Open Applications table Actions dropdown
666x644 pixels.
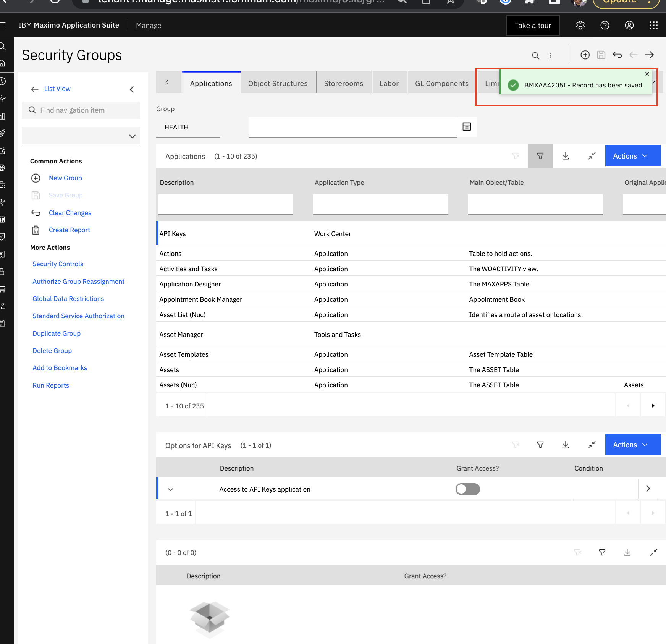(x=633, y=156)
